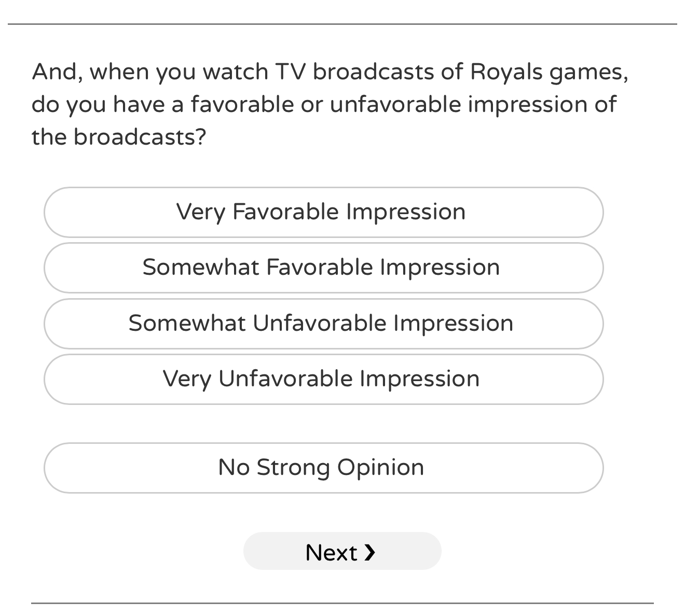The image size is (685, 616).
Task: Pick the Somewhat Unfavorable Impression option
Action: click(x=323, y=324)
